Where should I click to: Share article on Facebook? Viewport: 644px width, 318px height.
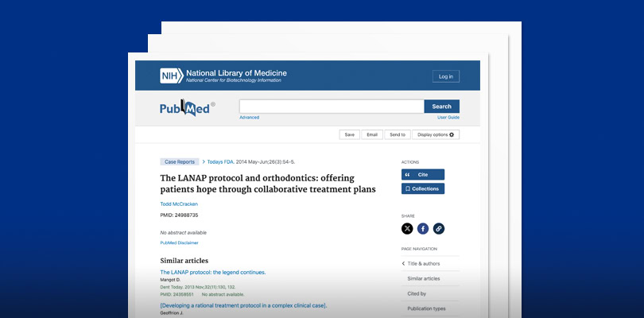tap(423, 229)
